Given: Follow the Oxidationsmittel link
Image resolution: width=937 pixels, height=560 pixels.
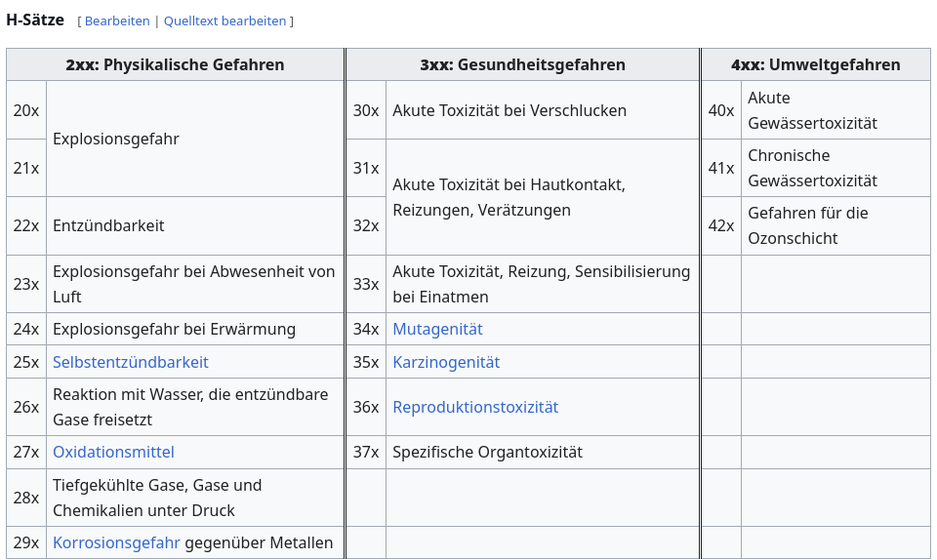Looking at the screenshot, I should pyautogui.click(x=113, y=452).
